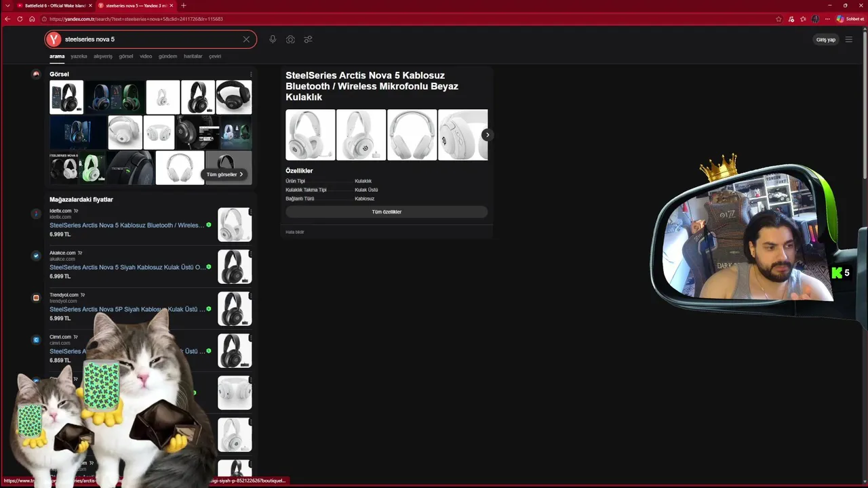Start voice search with the microphone icon

coord(273,39)
